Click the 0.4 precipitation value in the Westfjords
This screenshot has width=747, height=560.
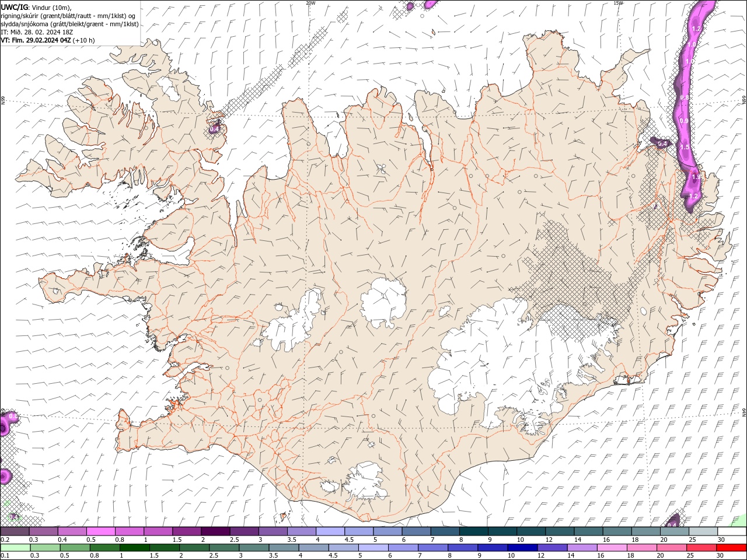pos(214,128)
